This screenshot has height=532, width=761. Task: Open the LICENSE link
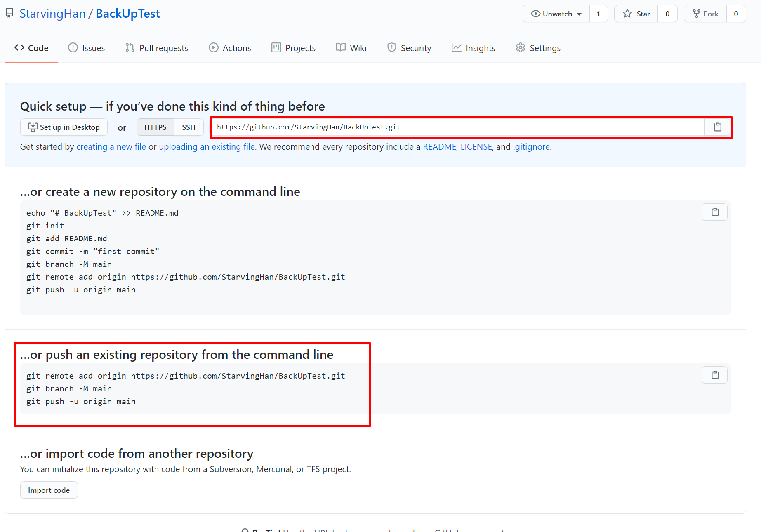pos(476,147)
